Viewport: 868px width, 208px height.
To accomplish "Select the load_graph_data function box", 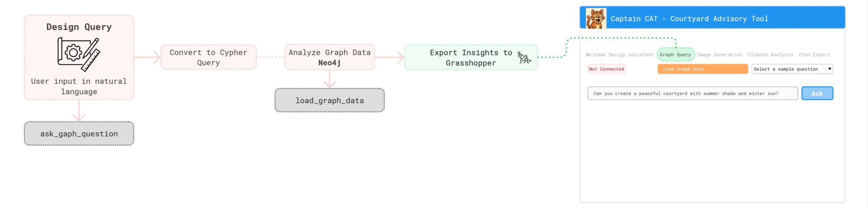I will tap(330, 100).
